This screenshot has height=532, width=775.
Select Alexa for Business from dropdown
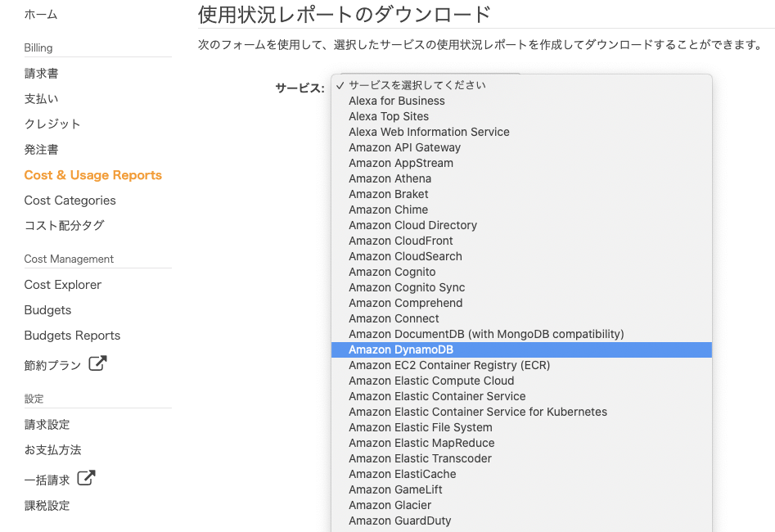521,101
